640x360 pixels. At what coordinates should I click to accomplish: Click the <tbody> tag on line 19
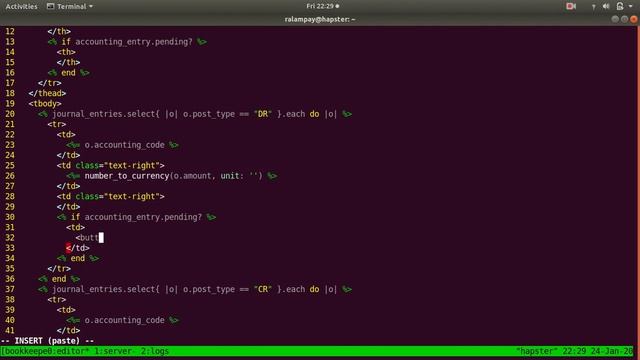click(x=45, y=104)
